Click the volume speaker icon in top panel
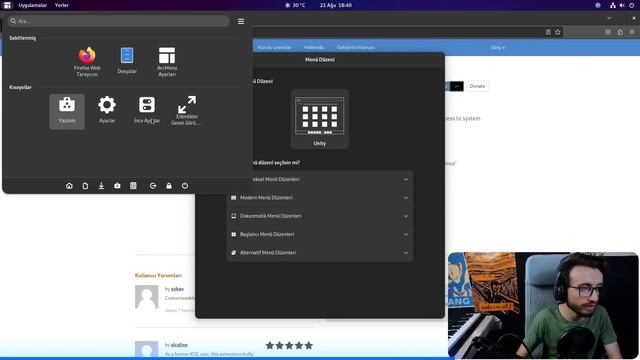The width and height of the screenshot is (640, 360). [622, 5]
